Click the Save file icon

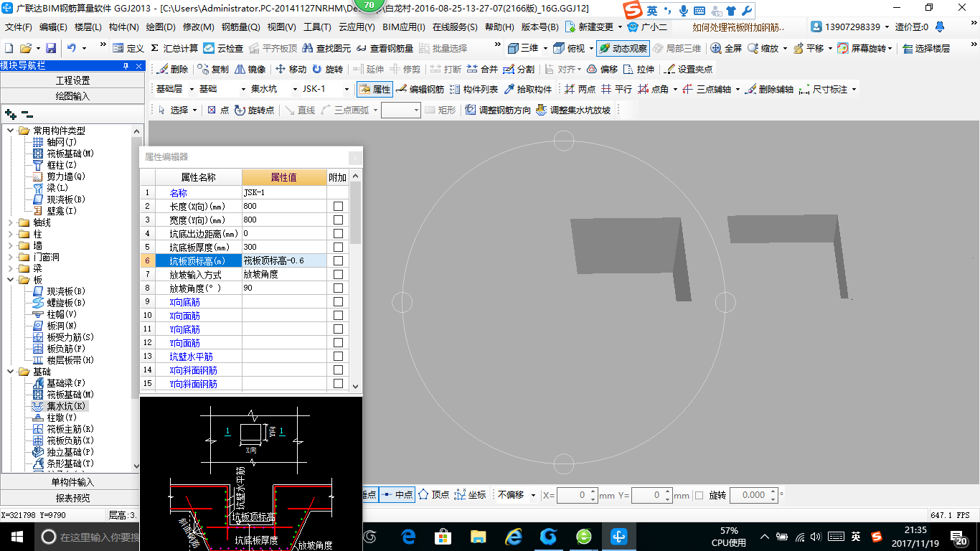[51, 48]
